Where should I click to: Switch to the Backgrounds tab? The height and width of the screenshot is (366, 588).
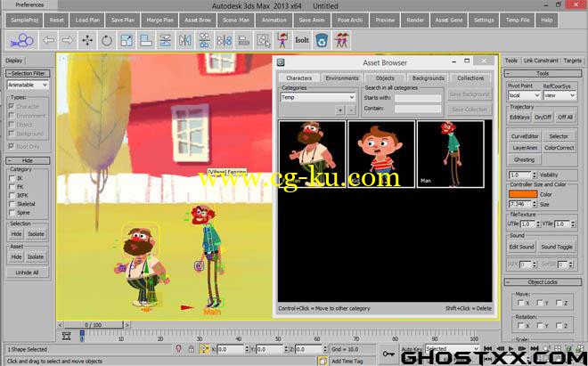(x=428, y=78)
